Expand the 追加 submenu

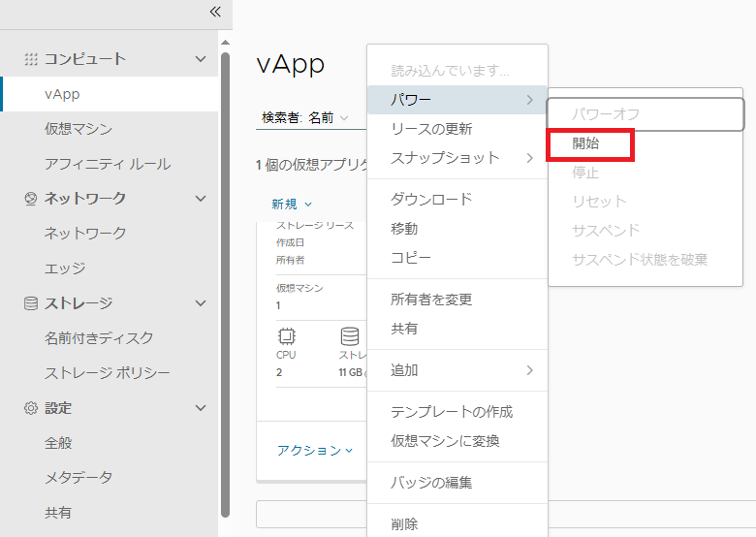coord(457,370)
